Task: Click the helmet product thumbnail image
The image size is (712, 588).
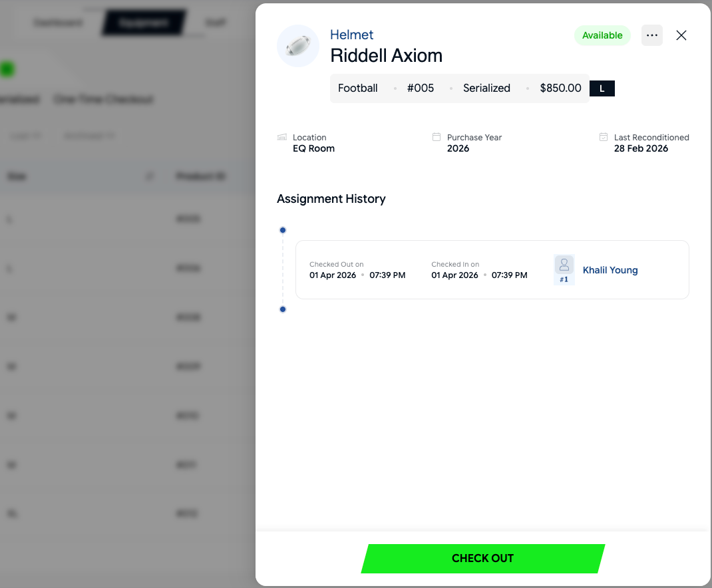Action: [x=298, y=46]
